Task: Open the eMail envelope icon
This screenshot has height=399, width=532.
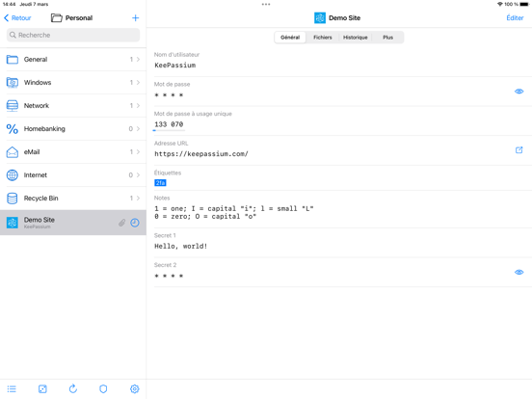Action: [x=13, y=152]
